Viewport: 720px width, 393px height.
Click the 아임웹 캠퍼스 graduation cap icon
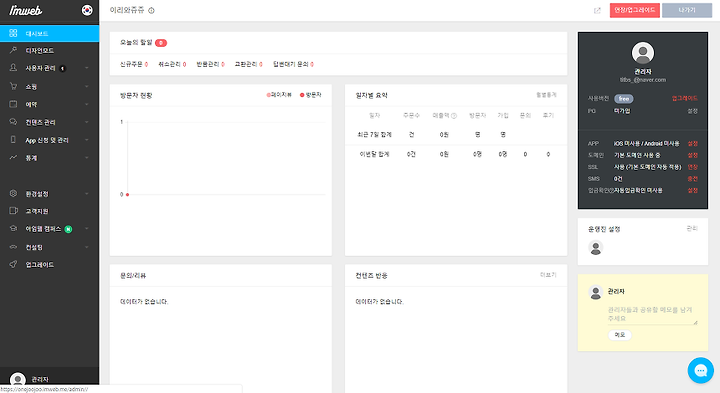[x=13, y=228]
